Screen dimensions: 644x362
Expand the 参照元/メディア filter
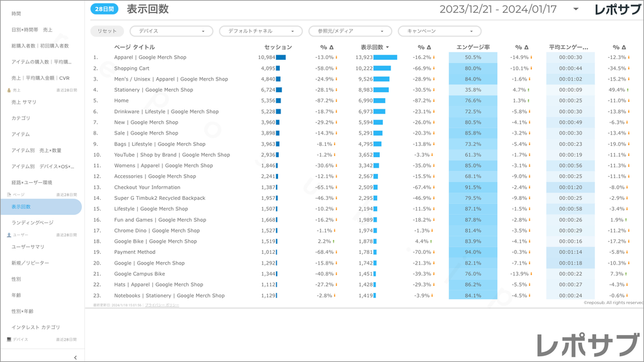point(350,31)
